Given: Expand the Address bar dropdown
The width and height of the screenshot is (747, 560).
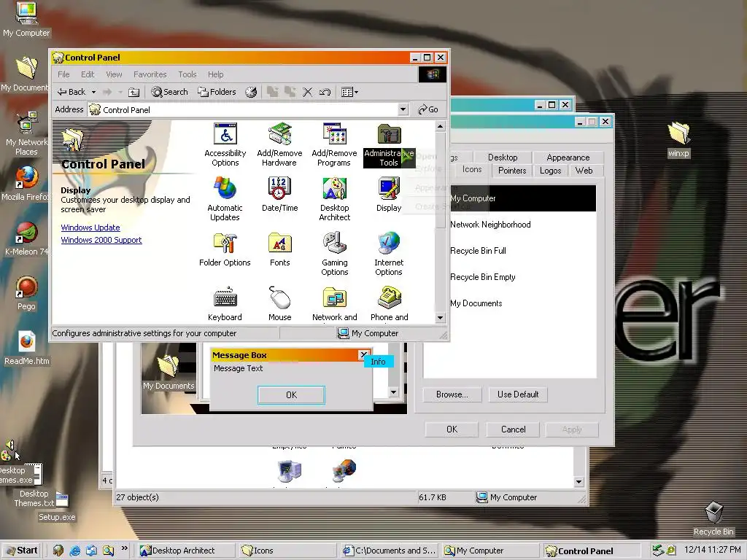Looking at the screenshot, I should pos(403,109).
